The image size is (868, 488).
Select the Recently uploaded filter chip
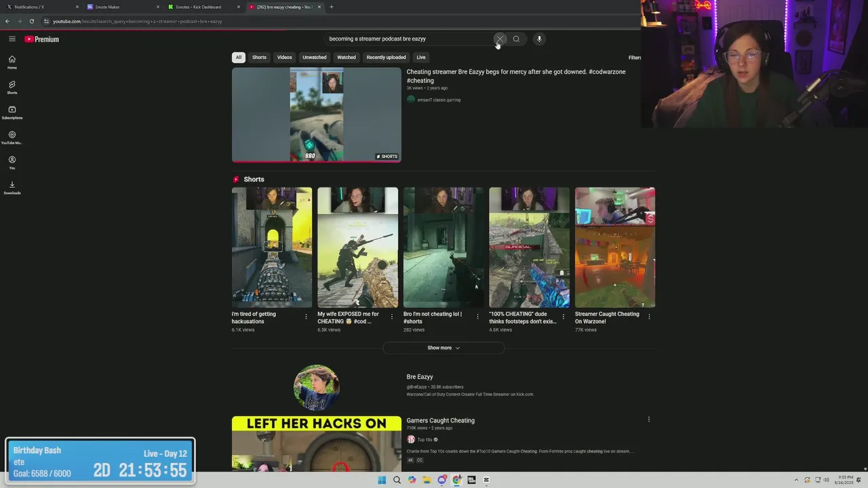coord(387,58)
